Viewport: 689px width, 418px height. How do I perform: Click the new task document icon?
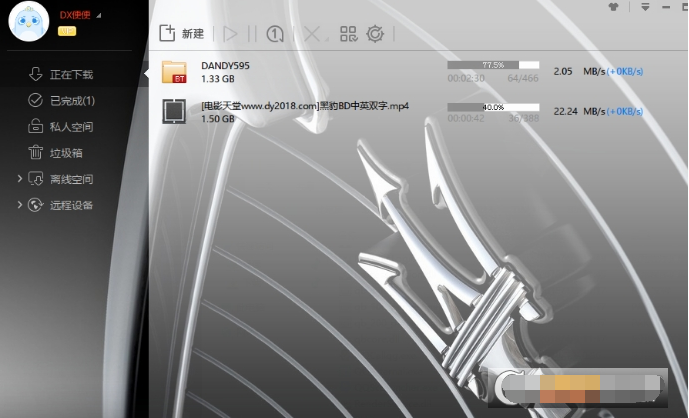pyautogui.click(x=167, y=33)
